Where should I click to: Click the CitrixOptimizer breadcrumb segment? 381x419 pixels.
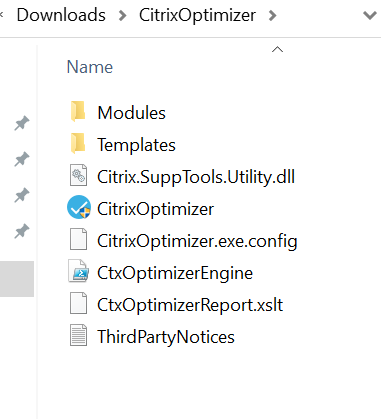point(197,15)
